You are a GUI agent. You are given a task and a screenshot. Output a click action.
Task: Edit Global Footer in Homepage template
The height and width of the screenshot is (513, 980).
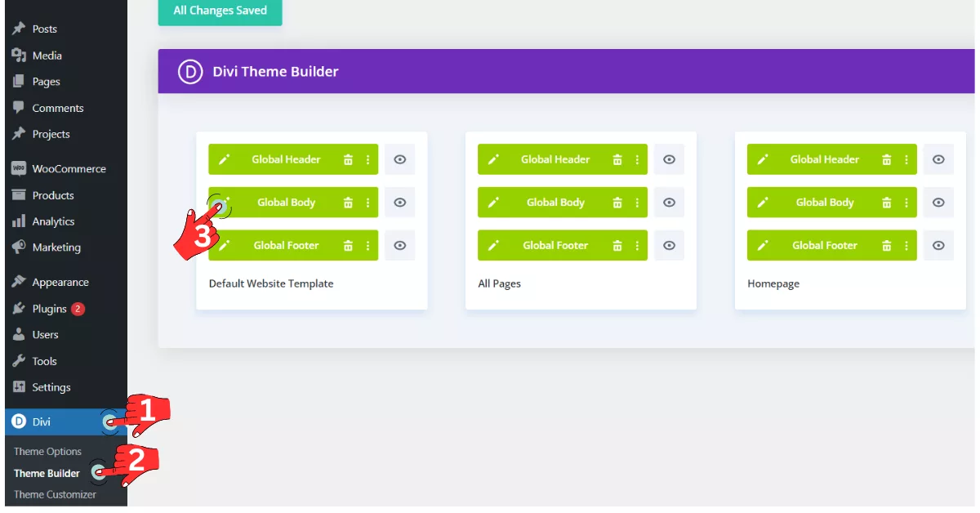point(763,245)
